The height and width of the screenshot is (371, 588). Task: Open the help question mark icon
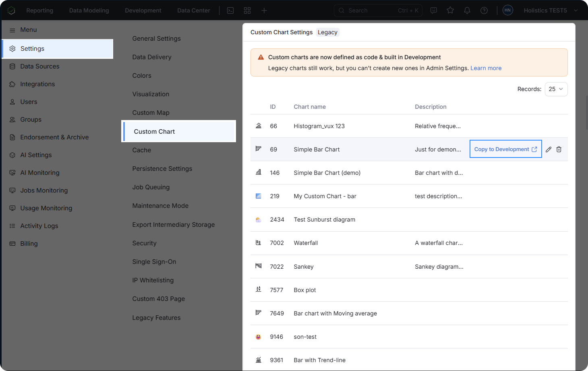pyautogui.click(x=484, y=10)
